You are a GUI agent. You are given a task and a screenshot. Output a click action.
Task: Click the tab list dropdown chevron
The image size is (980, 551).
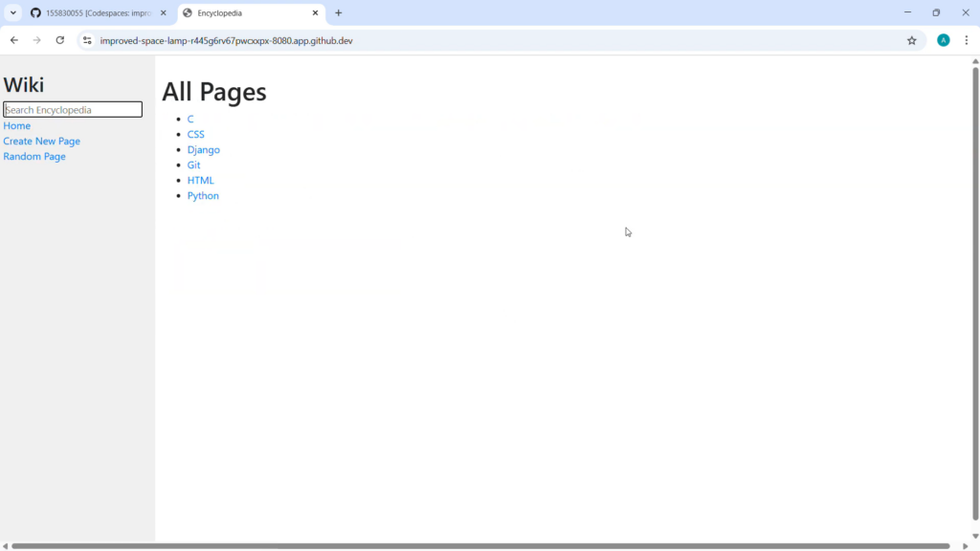[11, 13]
